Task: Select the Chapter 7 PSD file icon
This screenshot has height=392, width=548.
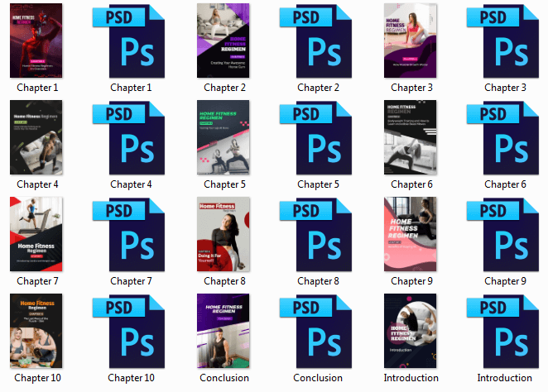Action: 128,234
